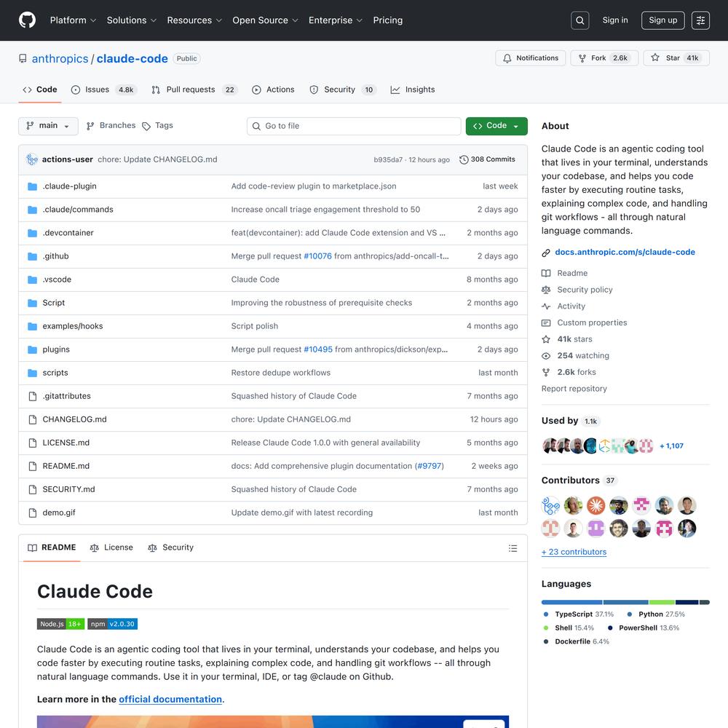The image size is (728, 728).
Task: Click the header menu icon beside Sign up
Action: point(700,20)
